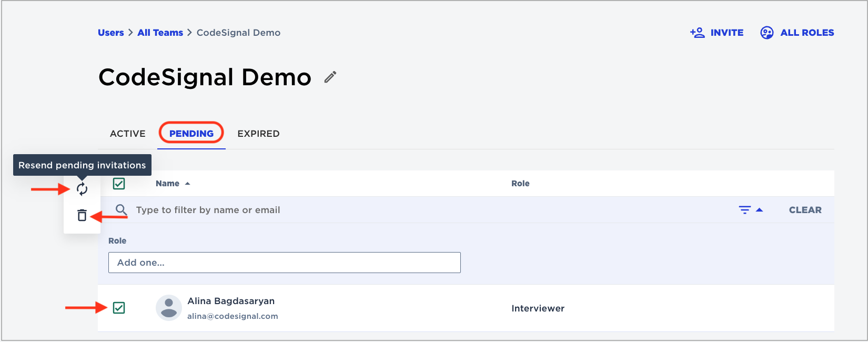
Task: Open the Expired tab
Action: [258, 134]
